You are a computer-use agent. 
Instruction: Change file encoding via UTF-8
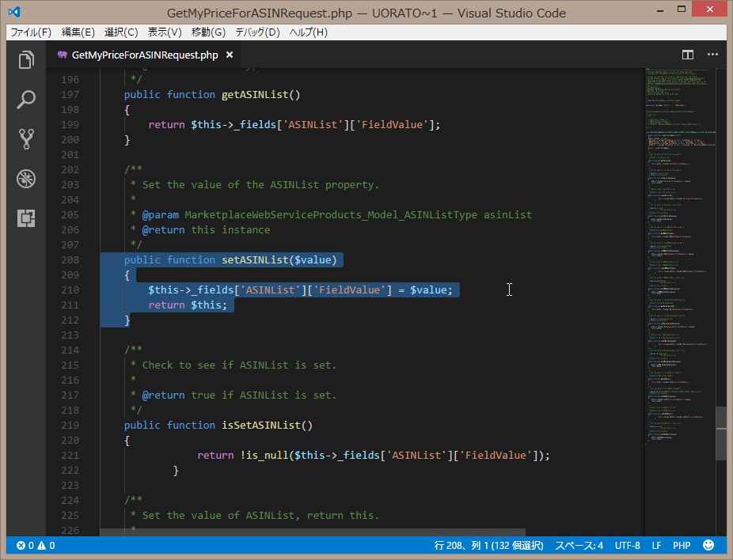628,545
